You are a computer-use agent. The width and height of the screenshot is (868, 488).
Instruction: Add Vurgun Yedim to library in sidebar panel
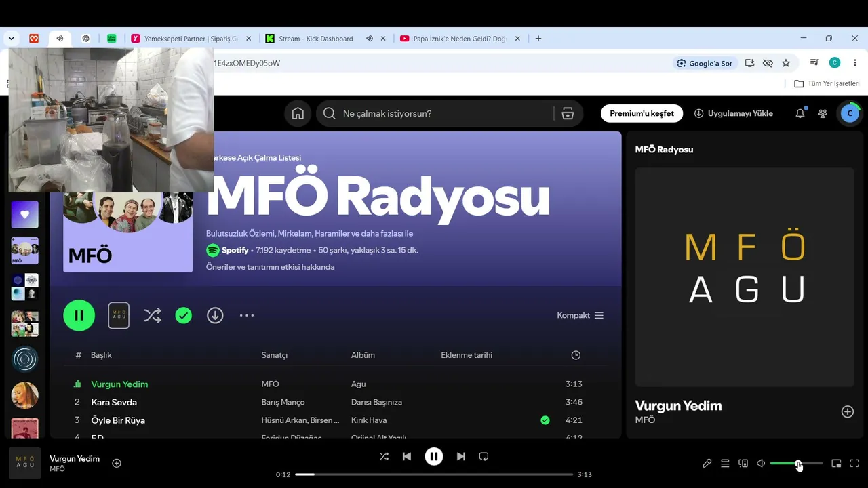848,411
